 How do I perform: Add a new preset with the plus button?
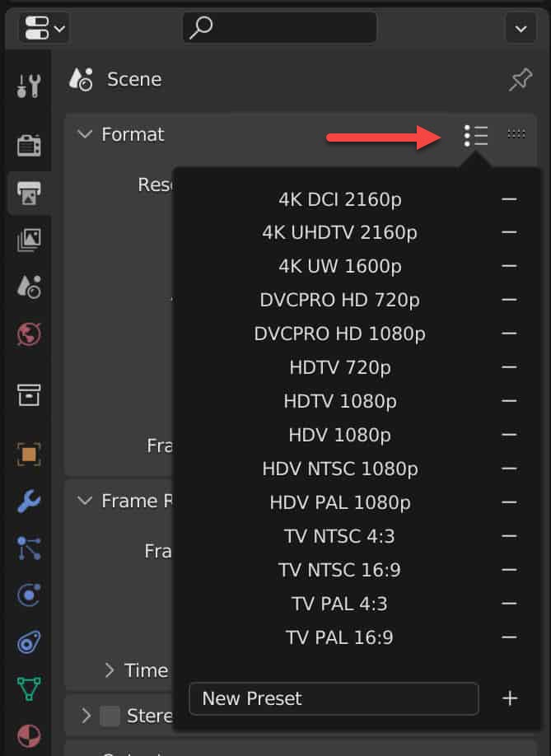(x=510, y=698)
